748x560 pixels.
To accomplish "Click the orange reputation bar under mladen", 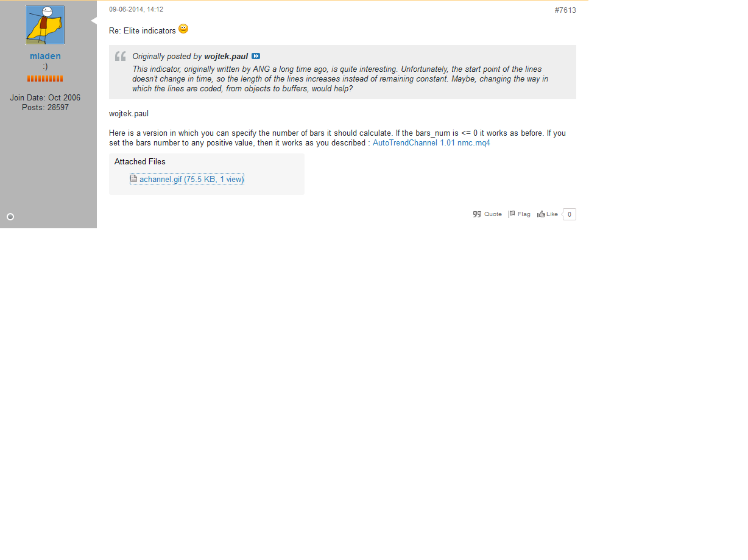I will [x=45, y=79].
